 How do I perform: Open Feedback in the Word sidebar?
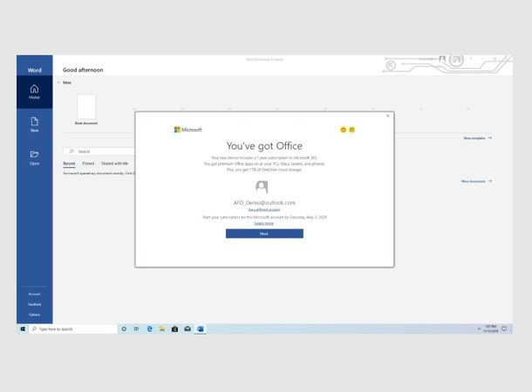(34, 304)
